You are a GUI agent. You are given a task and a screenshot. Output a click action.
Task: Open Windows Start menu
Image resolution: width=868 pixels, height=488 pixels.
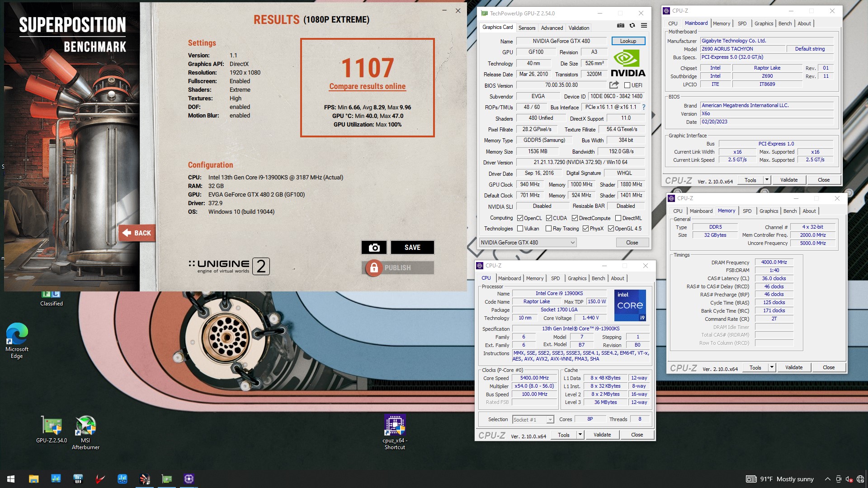coord(11,479)
